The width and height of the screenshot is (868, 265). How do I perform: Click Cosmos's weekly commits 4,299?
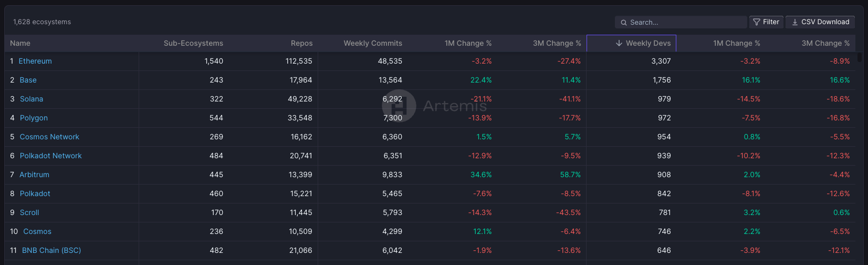click(x=392, y=231)
